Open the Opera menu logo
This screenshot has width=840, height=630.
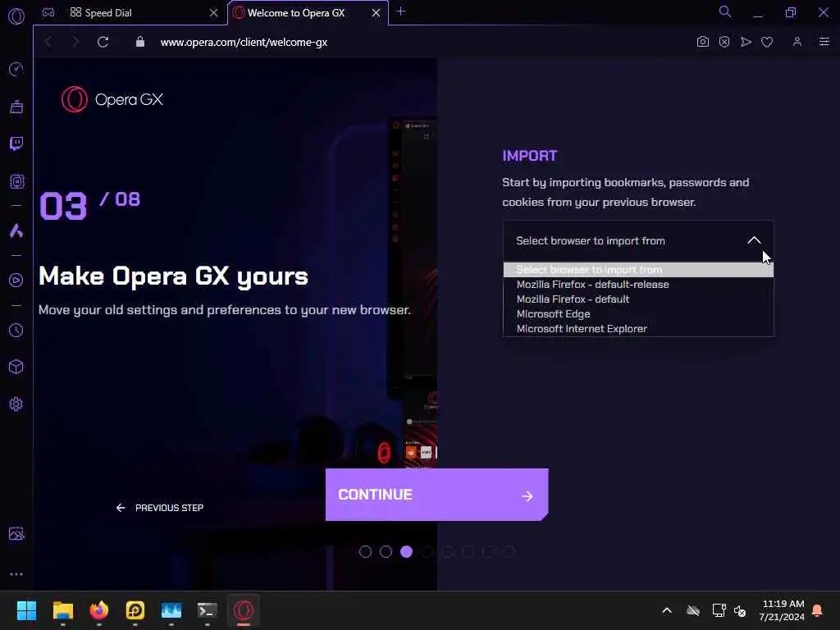(16, 16)
